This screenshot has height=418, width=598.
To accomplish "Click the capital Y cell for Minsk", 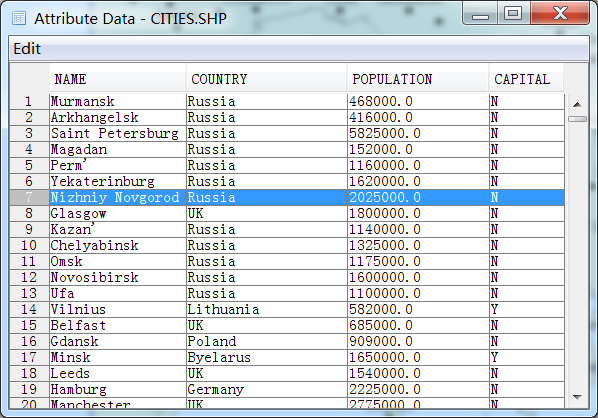I will pyautogui.click(x=527, y=358).
